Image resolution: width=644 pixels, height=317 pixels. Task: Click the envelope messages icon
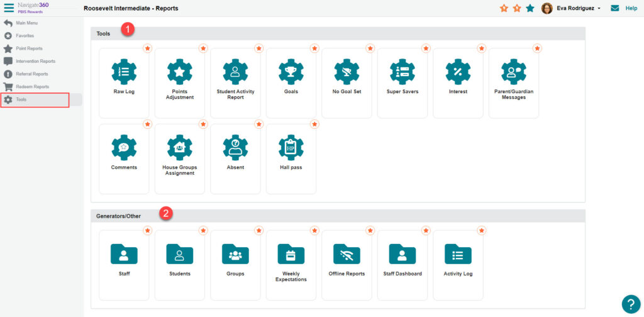click(x=615, y=8)
